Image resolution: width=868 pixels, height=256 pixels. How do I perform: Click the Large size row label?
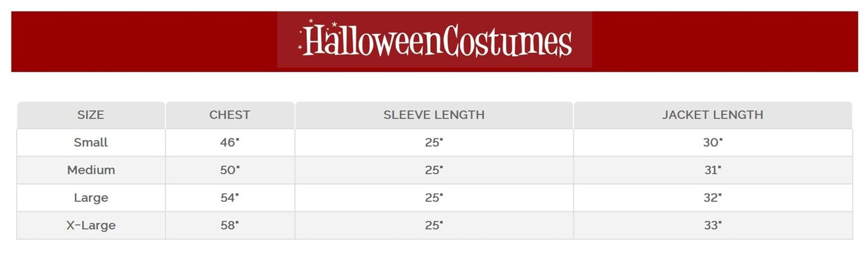tap(90, 198)
